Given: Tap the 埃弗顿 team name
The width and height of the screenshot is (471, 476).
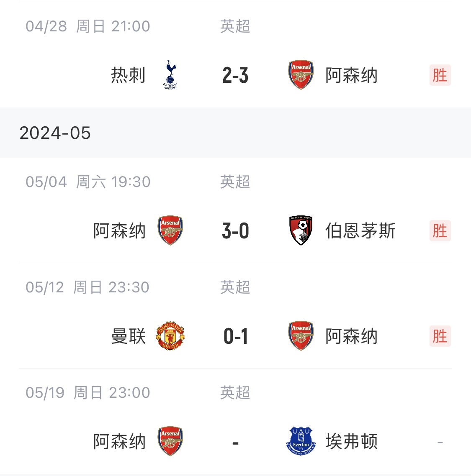Looking at the screenshot, I should pos(351,442).
